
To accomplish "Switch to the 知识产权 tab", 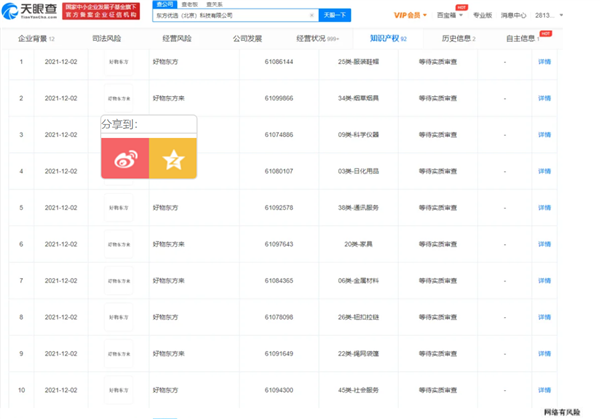I will (x=388, y=39).
